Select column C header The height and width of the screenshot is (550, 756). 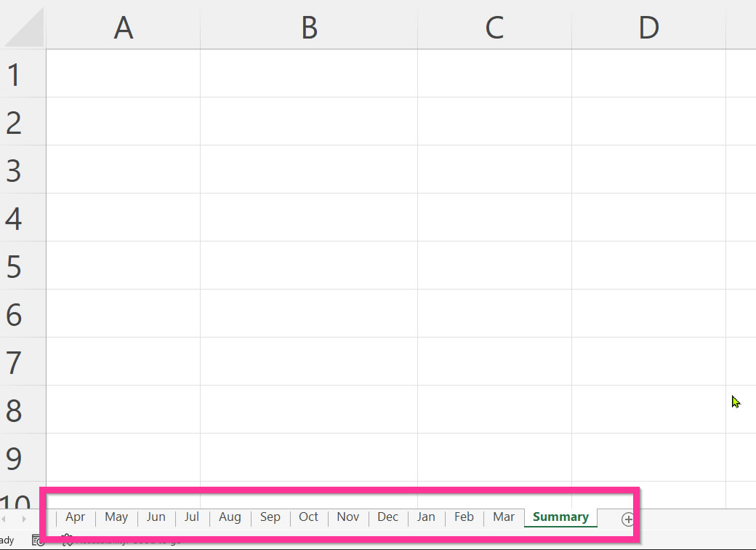(x=494, y=27)
